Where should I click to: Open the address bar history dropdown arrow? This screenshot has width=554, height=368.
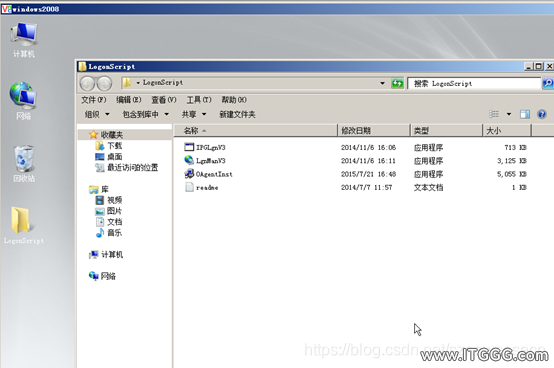coord(382,83)
